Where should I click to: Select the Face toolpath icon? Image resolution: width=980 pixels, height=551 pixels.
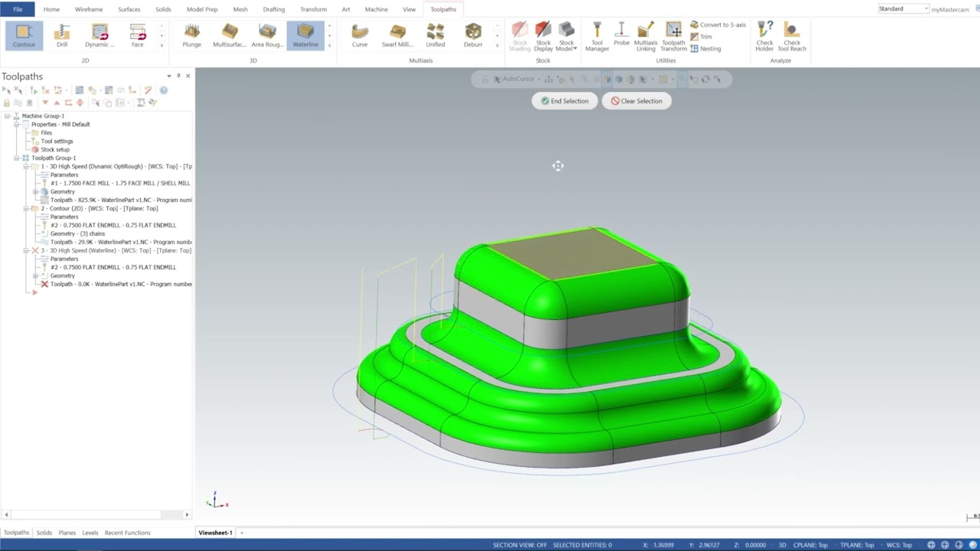click(x=137, y=36)
